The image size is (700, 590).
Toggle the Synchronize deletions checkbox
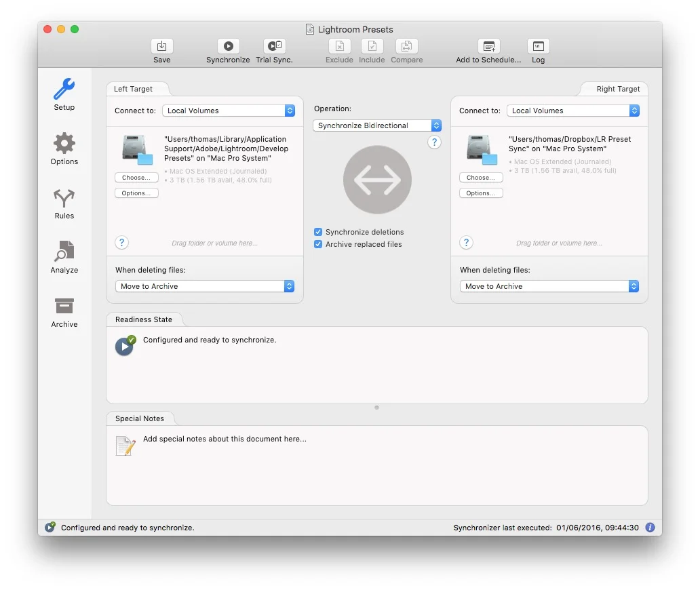[x=318, y=232]
